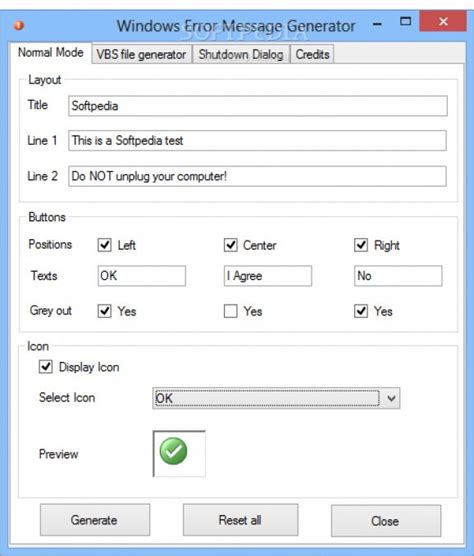The height and width of the screenshot is (556, 474).
Task: Click the center button text field 'I Agree'
Action: tap(268, 276)
